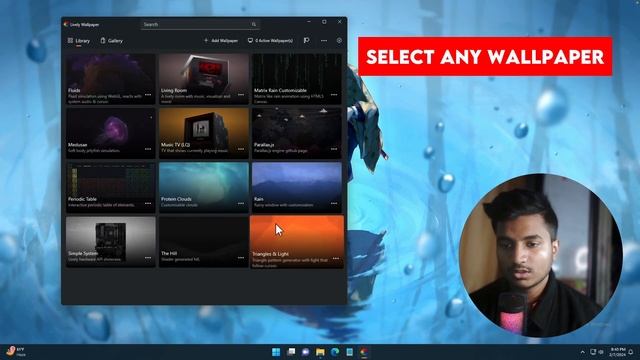Open the clock and date in taskbar
This screenshot has height=360, width=640.
pyautogui.click(x=617, y=352)
